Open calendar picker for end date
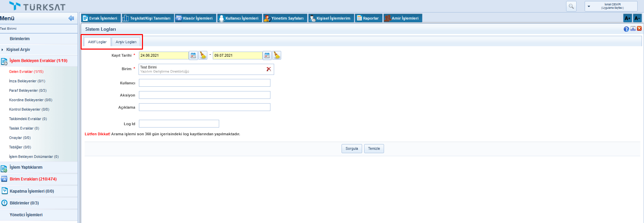Viewport: 644px width, 223px height. coord(267,56)
